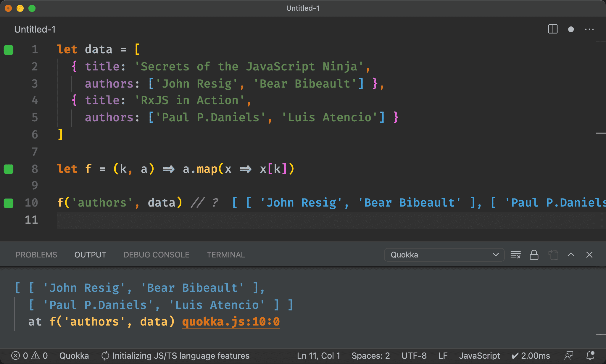This screenshot has width=606, height=364.
Task: Click the split editor right icon
Action: pyautogui.click(x=553, y=29)
